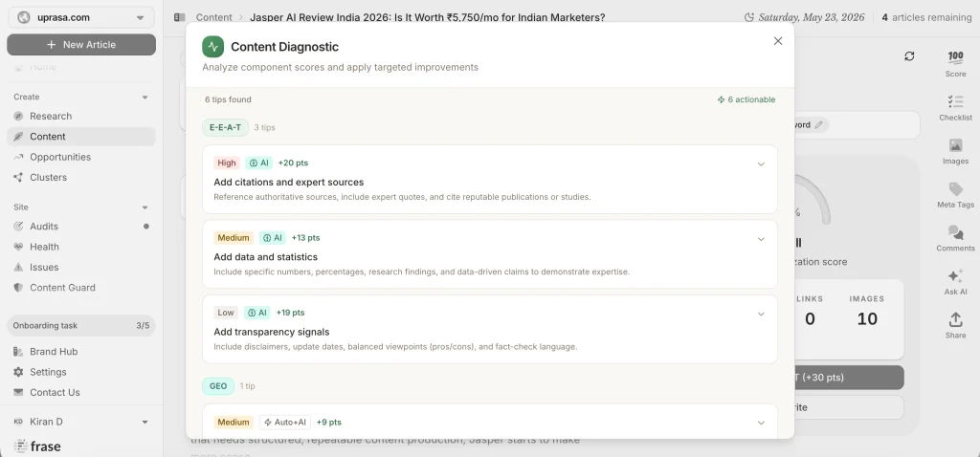
Task: Collapse the Create section in sidebar
Action: coord(145,98)
